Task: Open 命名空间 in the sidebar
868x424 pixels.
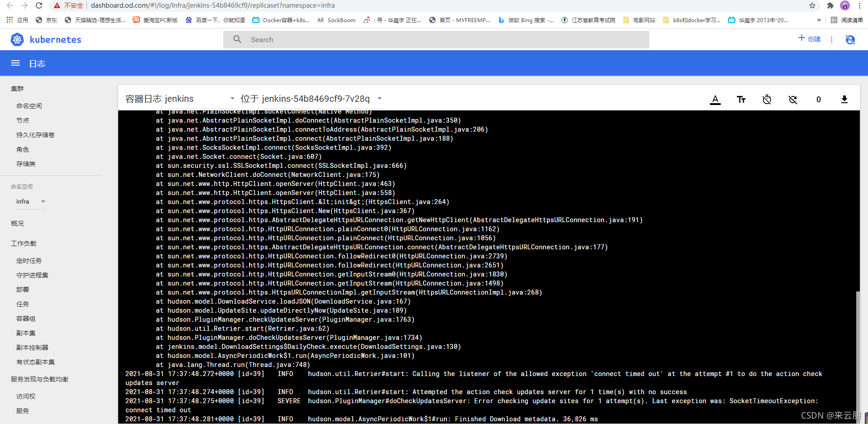Action: [29, 106]
